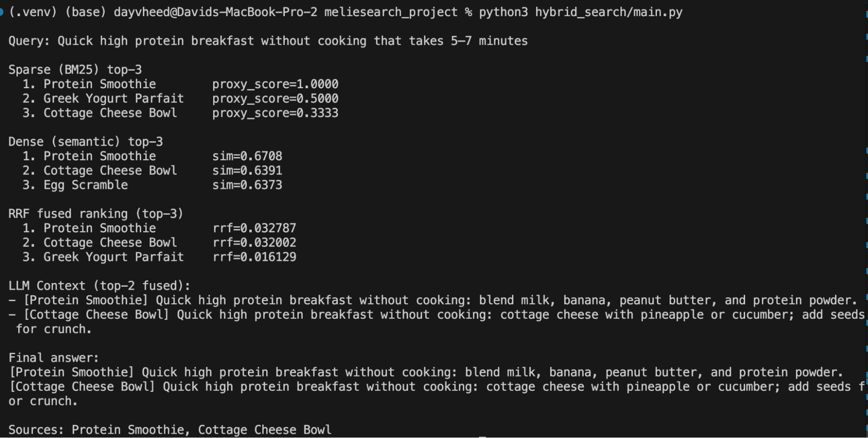Click the hybrid_search/main.py path in the command

tap(608, 12)
